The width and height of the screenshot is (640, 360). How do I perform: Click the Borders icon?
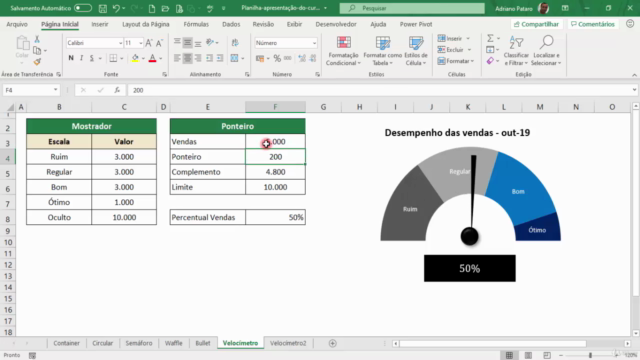point(113,58)
